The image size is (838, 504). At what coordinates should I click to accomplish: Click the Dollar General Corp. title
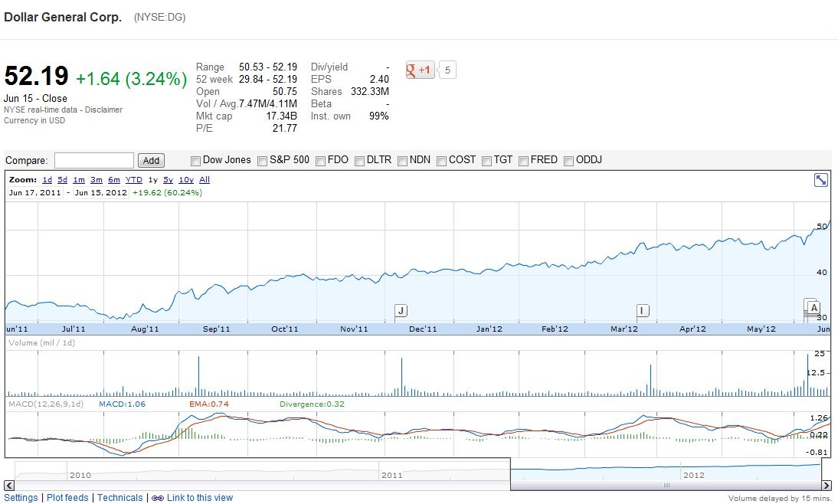pyautogui.click(x=63, y=17)
